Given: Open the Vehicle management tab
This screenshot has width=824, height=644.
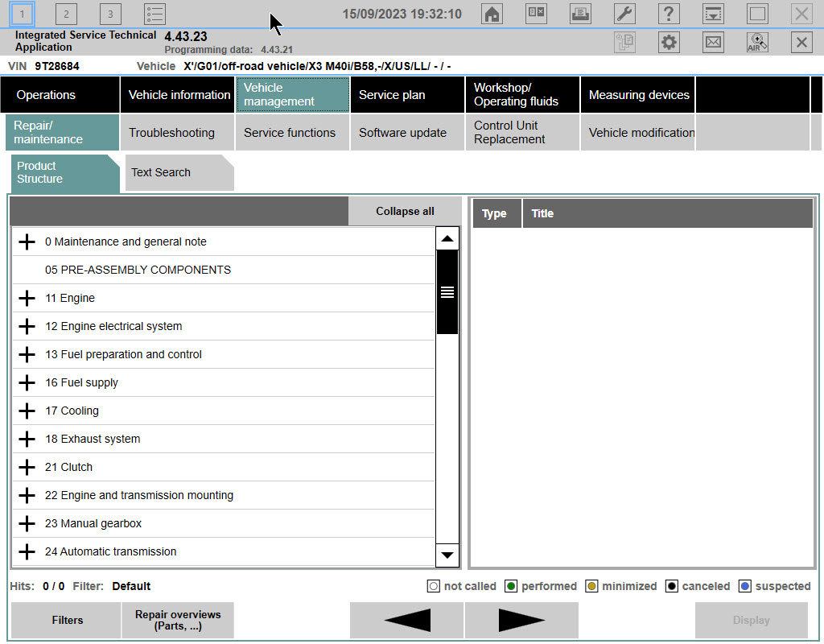Looking at the screenshot, I should pyautogui.click(x=293, y=95).
